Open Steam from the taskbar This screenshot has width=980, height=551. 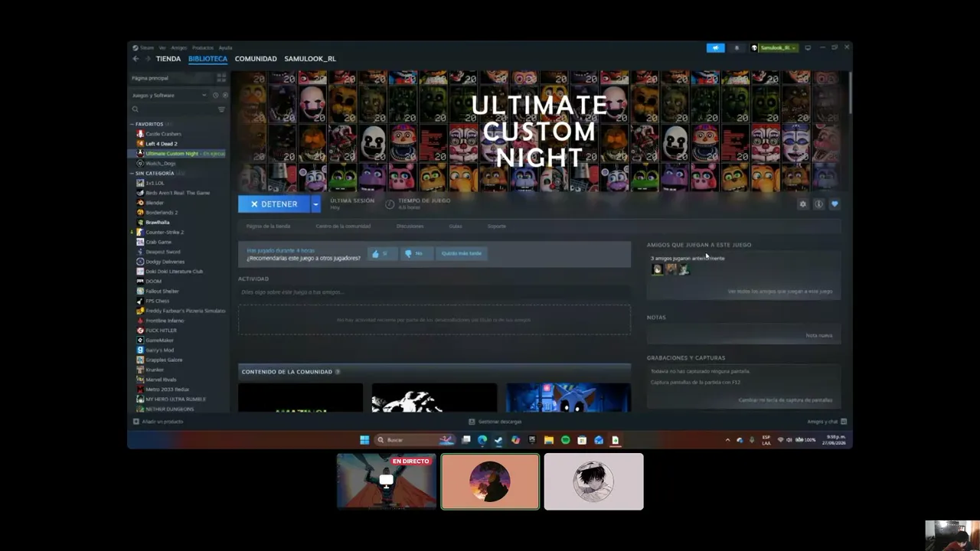498,440
